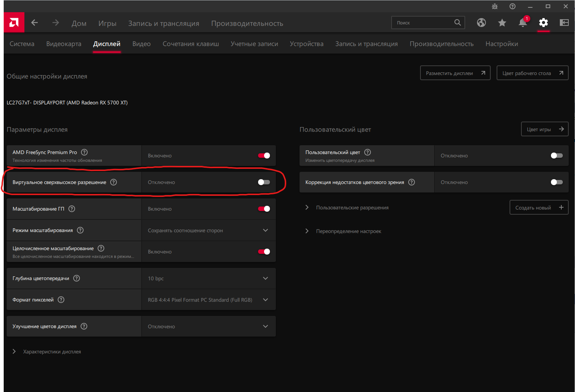Open Глубина цветопередачи 10 bpc dropdown

click(209, 278)
